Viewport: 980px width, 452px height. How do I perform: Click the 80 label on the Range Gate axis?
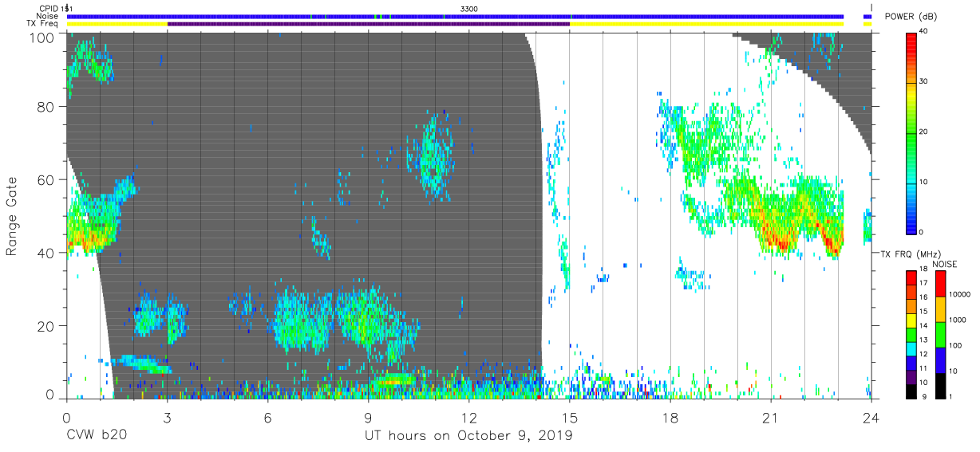48,106
